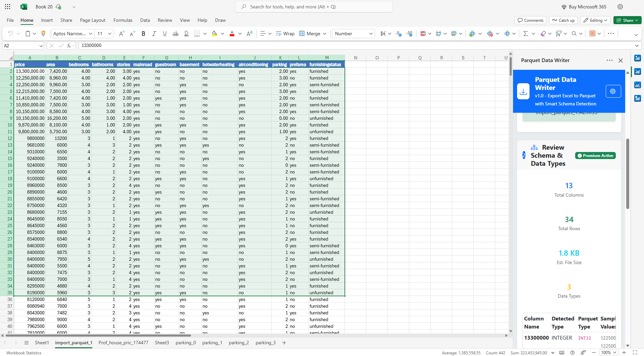
Task: Click the delete cells icon
Action: (x=490, y=34)
